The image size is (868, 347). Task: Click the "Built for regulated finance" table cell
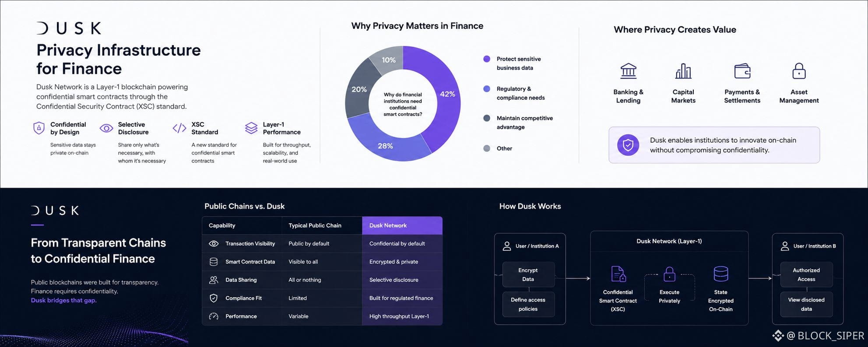point(401,298)
